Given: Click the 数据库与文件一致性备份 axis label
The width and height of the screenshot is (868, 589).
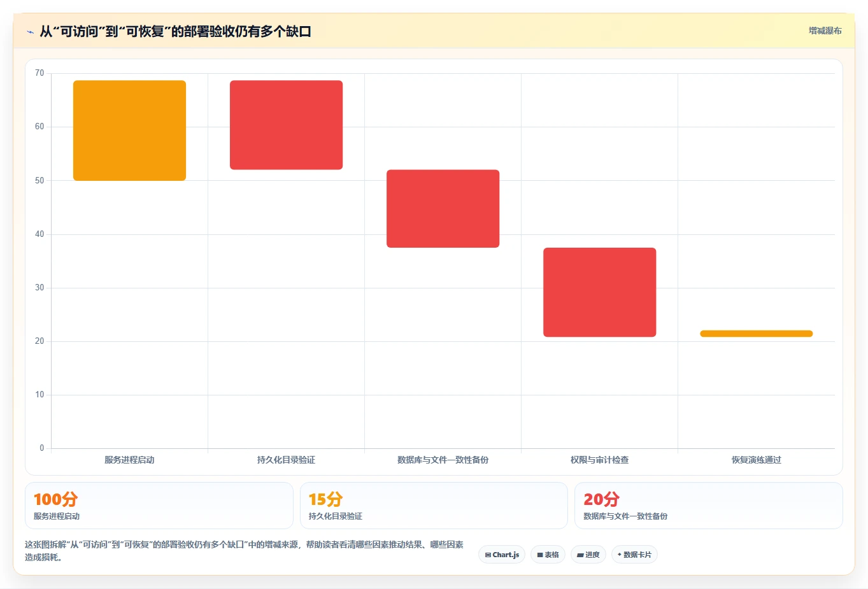Looking at the screenshot, I should (x=443, y=460).
